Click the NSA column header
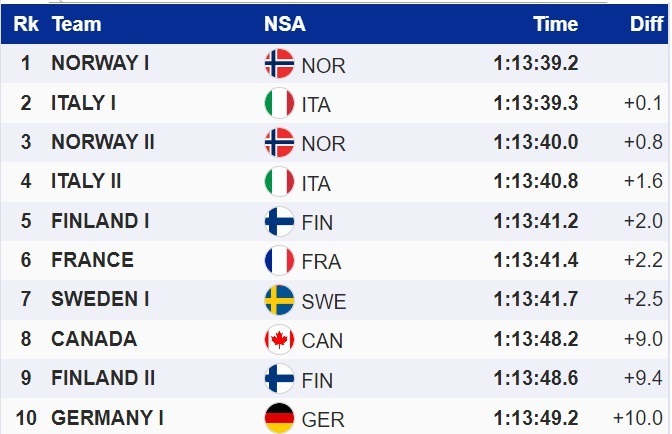Image resolution: width=672 pixels, height=434 pixels. tap(284, 24)
